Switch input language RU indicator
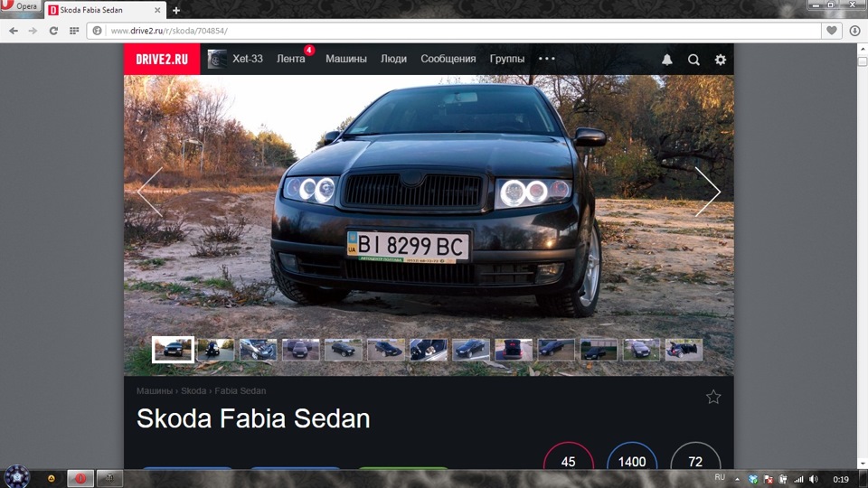 (x=720, y=477)
